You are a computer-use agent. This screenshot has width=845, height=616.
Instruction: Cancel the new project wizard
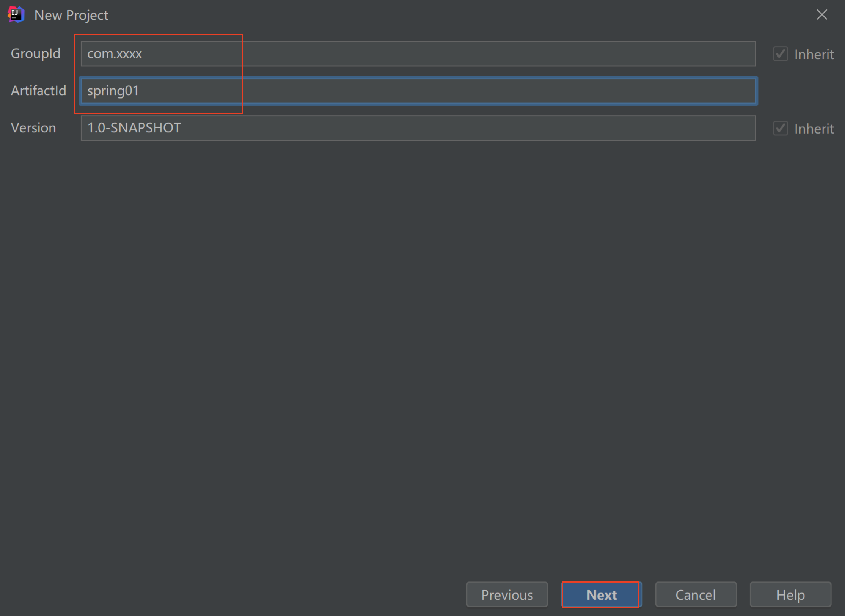(x=696, y=595)
